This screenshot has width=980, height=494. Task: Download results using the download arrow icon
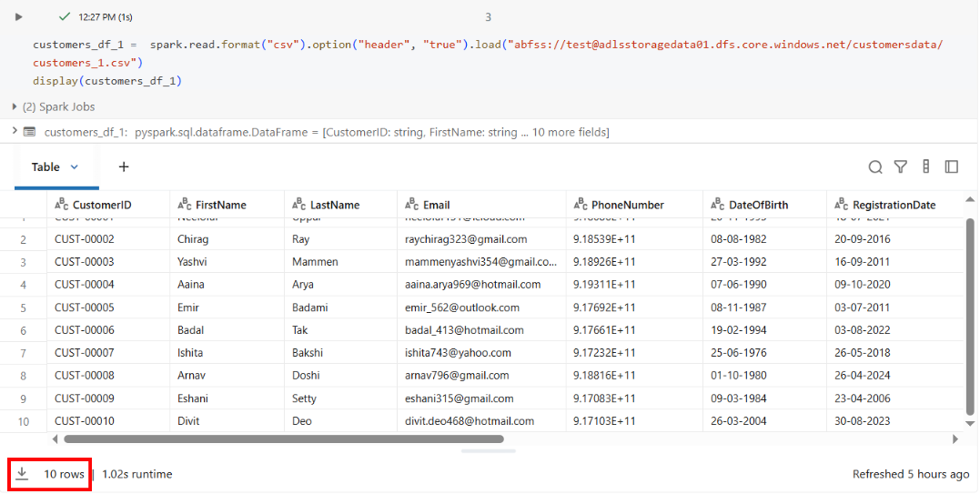[23, 474]
